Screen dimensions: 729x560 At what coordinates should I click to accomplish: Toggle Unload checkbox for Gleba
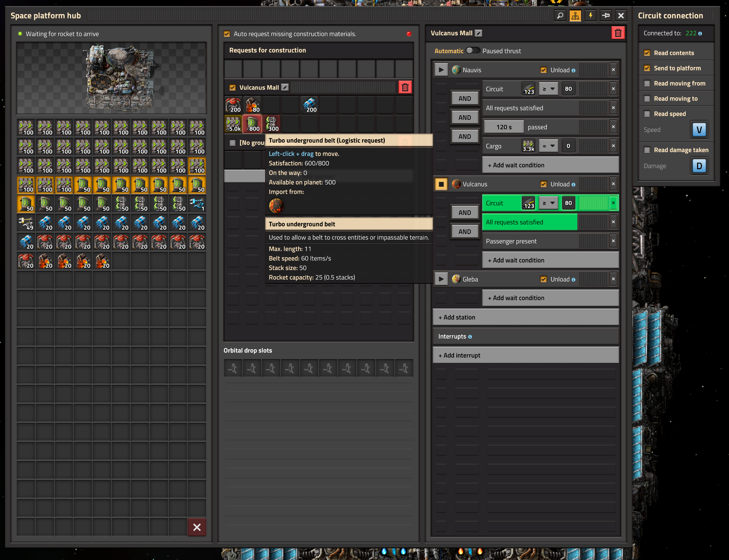coord(543,279)
